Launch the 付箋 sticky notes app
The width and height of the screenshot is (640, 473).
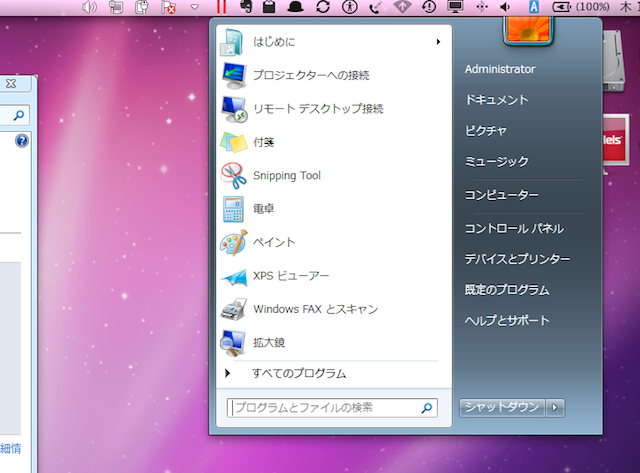click(333, 142)
